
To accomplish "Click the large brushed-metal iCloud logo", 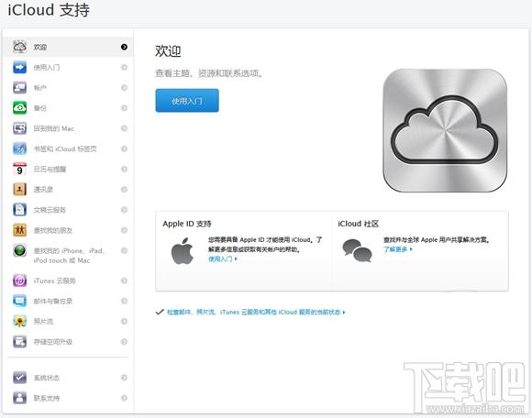I will (445, 130).
